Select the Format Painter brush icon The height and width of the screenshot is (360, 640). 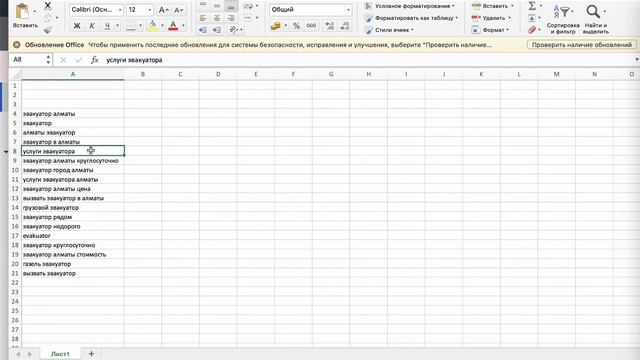(x=48, y=29)
